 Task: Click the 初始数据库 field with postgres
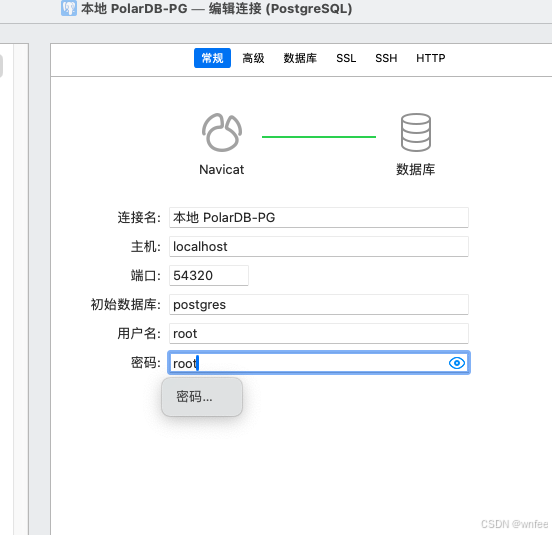click(x=319, y=304)
